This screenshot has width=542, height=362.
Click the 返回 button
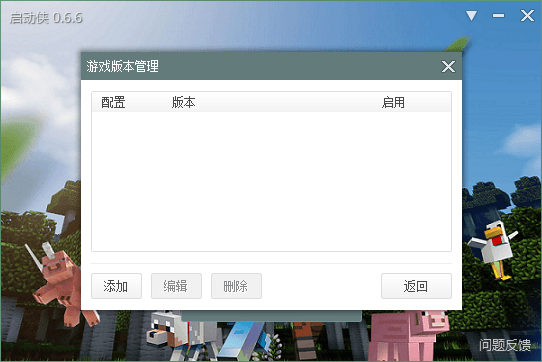tap(416, 286)
